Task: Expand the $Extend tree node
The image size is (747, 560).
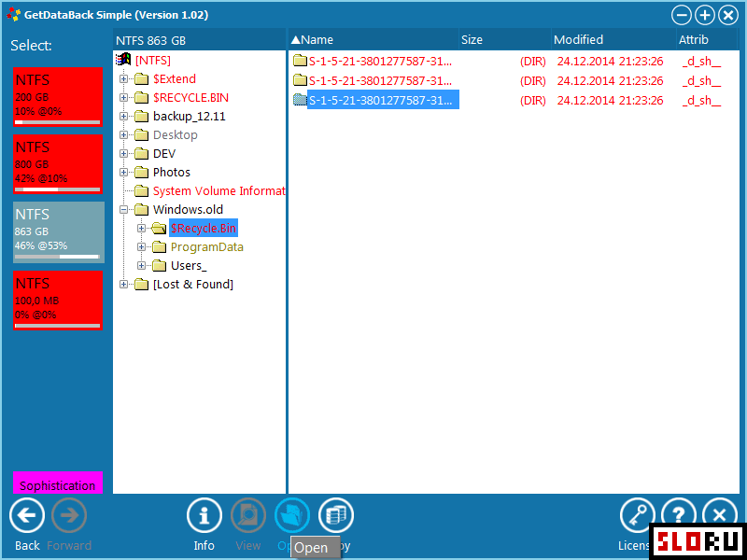Action: pos(124,79)
